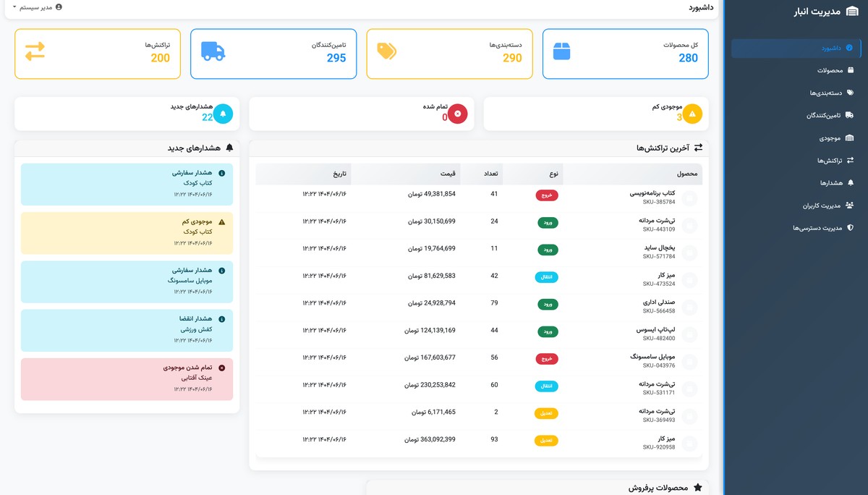Open the تمام شدن موجودی عینک آفتابی alert
This screenshot has height=495, width=868.
[x=126, y=378]
